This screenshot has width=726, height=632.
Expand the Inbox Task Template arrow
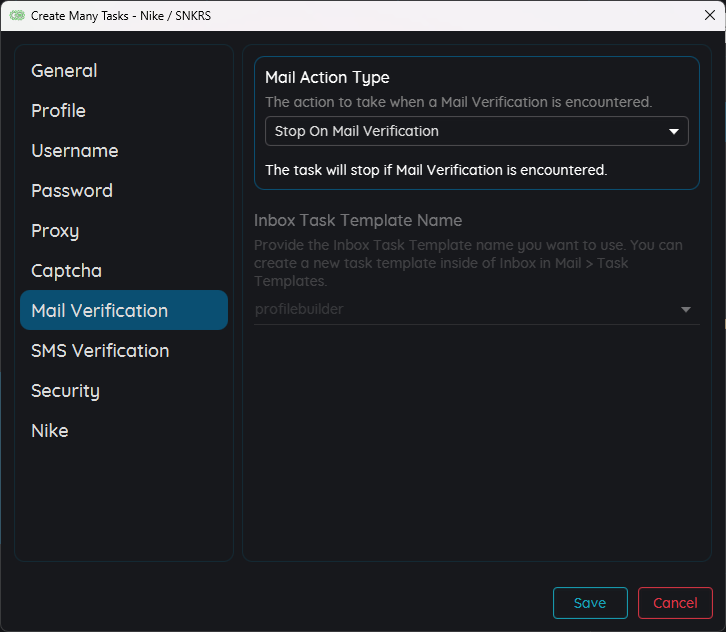tap(686, 310)
